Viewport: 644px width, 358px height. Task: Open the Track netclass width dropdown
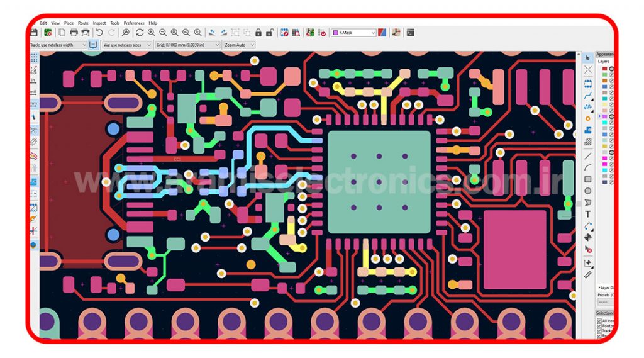click(58, 45)
